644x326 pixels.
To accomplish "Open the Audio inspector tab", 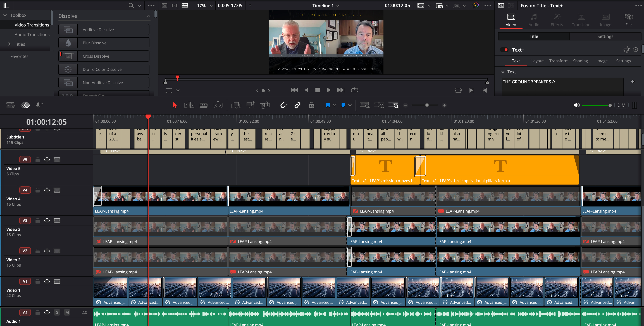I will [x=533, y=20].
